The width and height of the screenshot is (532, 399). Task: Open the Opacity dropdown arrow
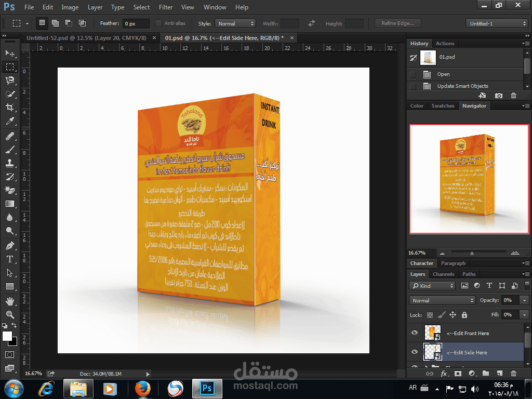(525, 300)
